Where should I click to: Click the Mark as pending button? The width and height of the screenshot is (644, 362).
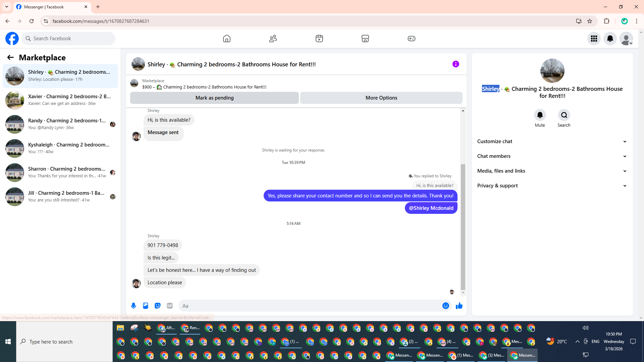(214, 98)
